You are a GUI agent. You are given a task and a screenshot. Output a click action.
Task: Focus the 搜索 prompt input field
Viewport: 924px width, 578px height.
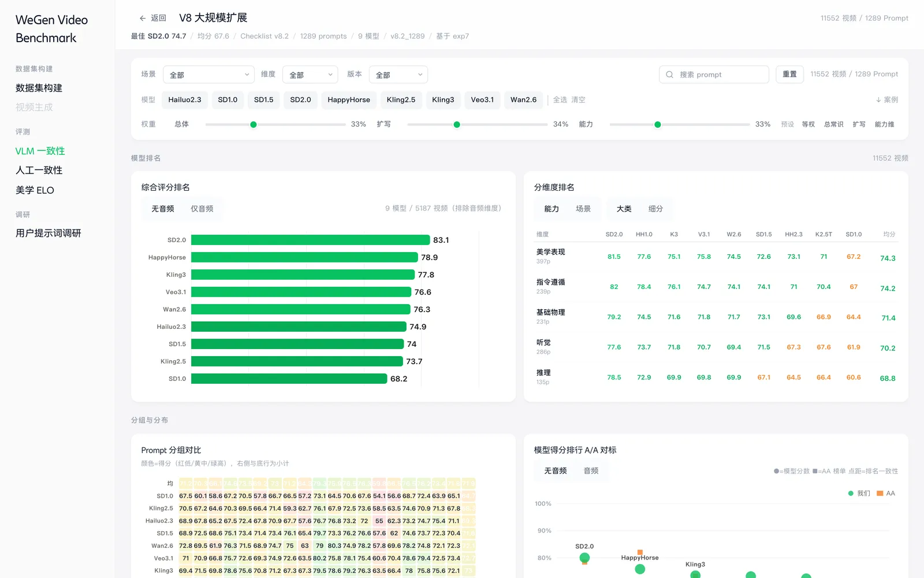pyautogui.click(x=714, y=75)
